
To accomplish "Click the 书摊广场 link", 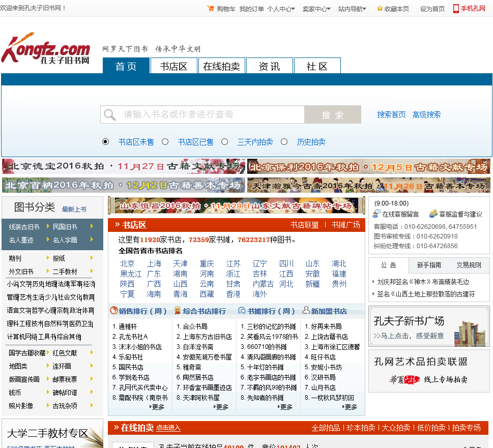I will 346,225.
